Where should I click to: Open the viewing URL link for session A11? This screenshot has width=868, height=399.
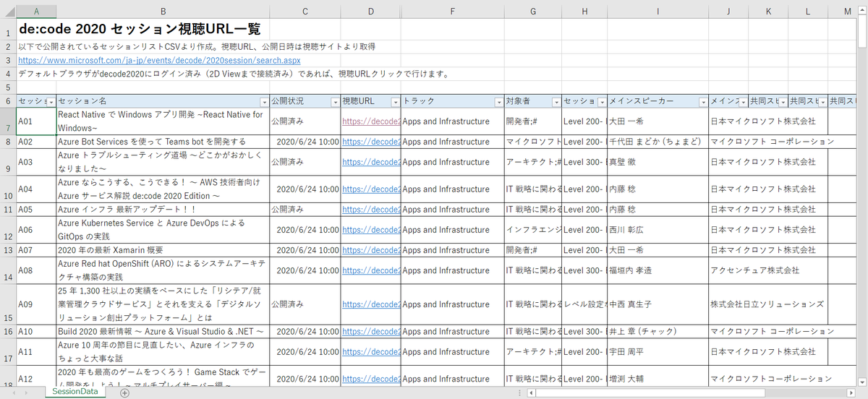[x=371, y=351]
